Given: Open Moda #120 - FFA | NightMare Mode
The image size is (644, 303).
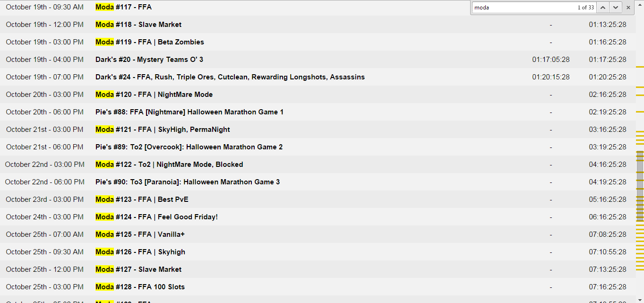Looking at the screenshot, I should [154, 95].
